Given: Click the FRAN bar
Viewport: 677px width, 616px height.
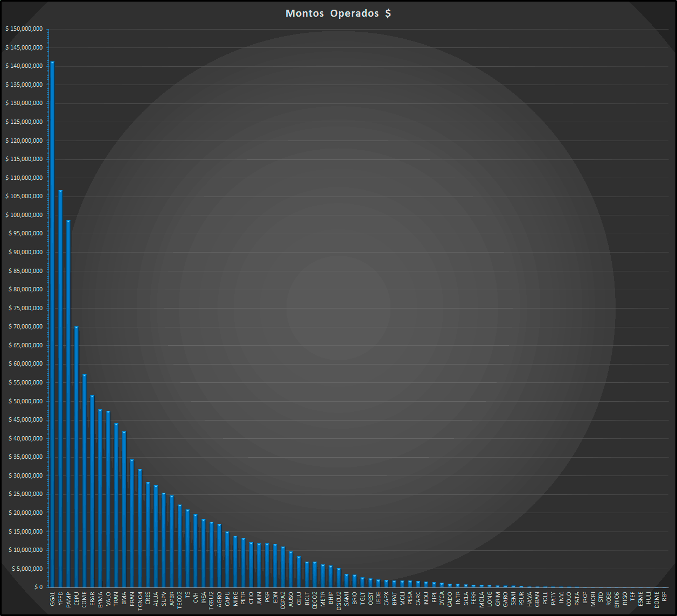Looking at the screenshot, I should pos(132,523).
